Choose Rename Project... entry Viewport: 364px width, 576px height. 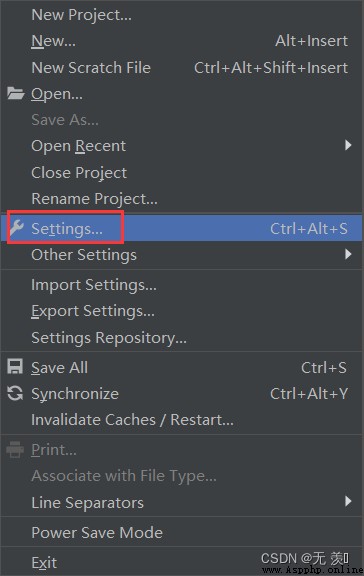[182, 199]
